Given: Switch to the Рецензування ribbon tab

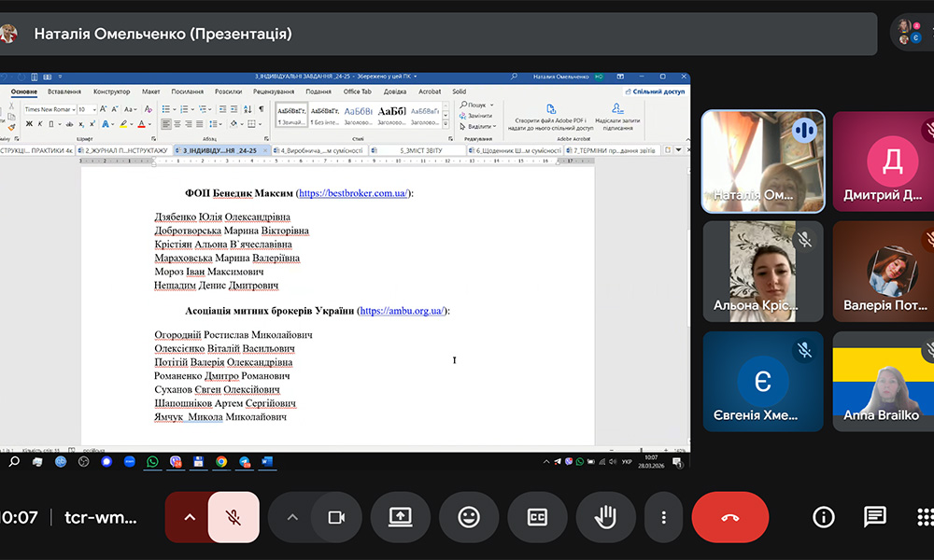Looking at the screenshot, I should point(273,91).
